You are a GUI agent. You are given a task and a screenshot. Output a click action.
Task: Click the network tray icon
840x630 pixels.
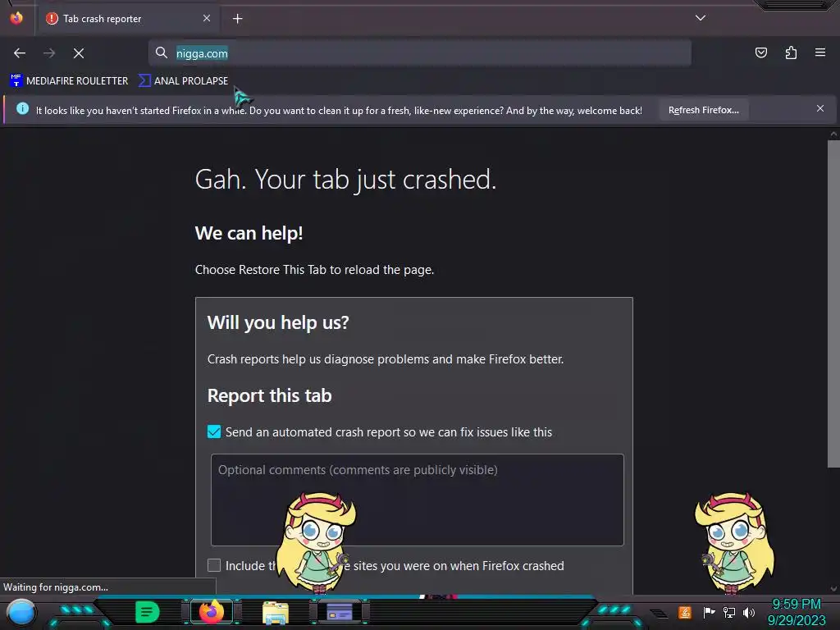(729, 612)
